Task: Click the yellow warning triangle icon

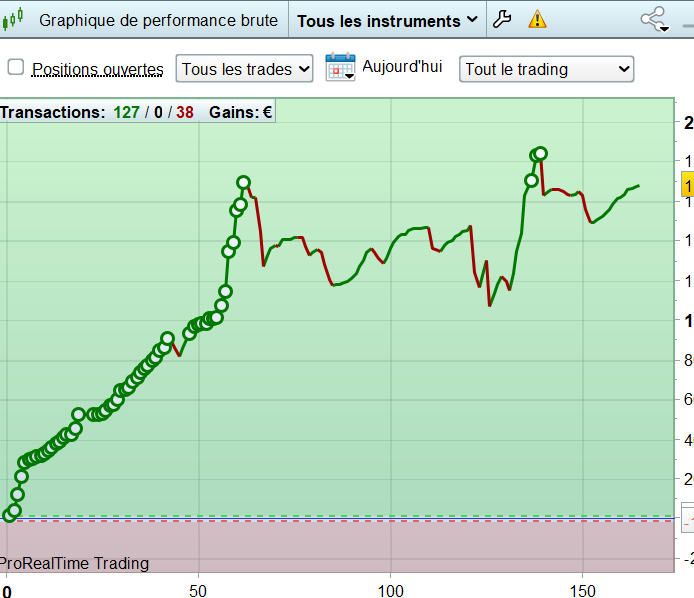Action: (537, 19)
